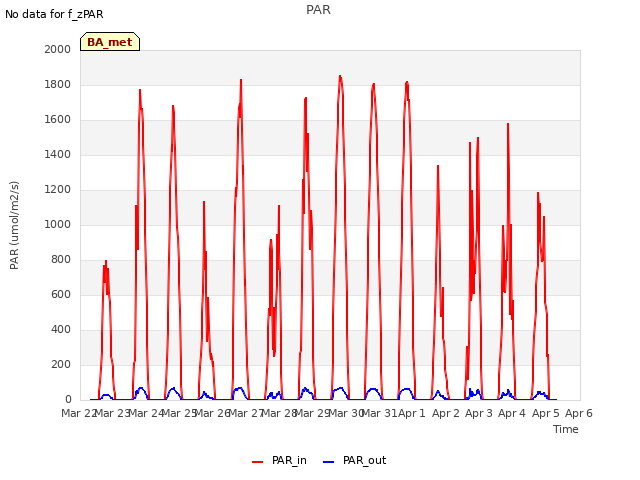Click the PAR (umol/m2/s) y-axis label

pos(14,225)
